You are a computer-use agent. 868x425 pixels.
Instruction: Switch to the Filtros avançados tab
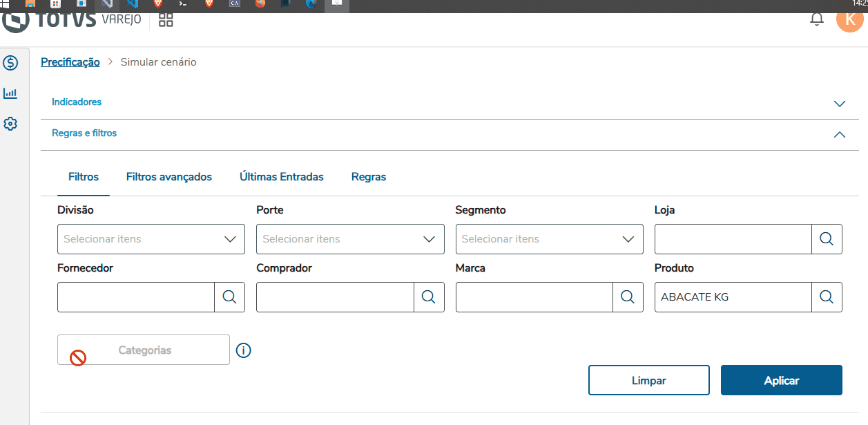click(x=169, y=177)
